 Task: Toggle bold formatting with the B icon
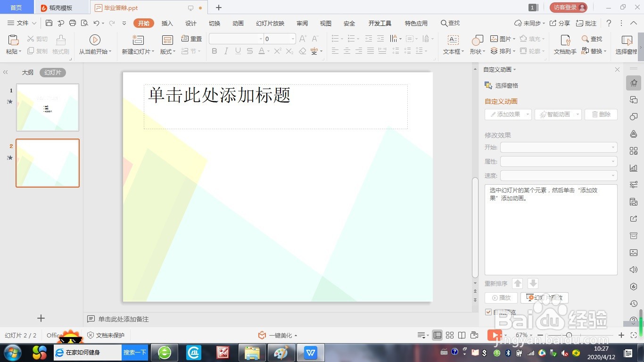tap(214, 51)
